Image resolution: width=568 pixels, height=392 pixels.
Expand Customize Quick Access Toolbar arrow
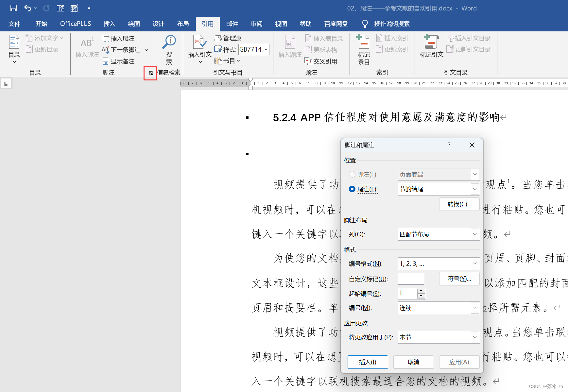tap(89, 9)
